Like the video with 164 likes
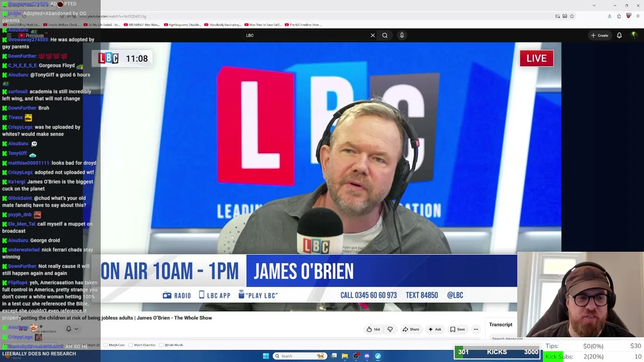The image size is (644, 362). pyautogui.click(x=373, y=329)
